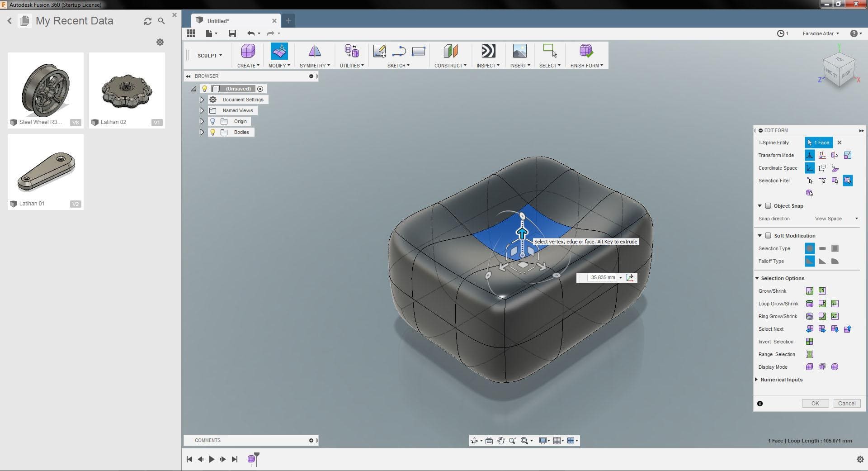Click the Utilities toolbar icon
The height and width of the screenshot is (471, 868).
pos(351,51)
